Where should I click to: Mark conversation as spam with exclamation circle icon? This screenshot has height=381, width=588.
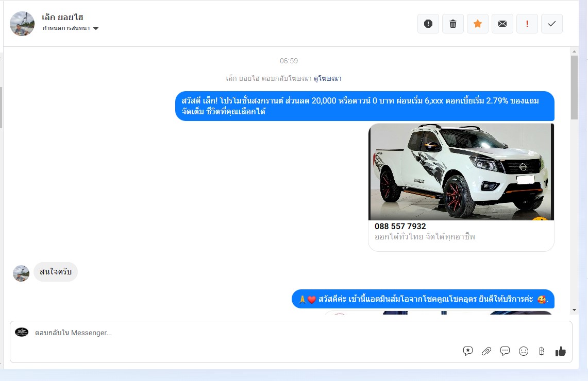(x=428, y=24)
